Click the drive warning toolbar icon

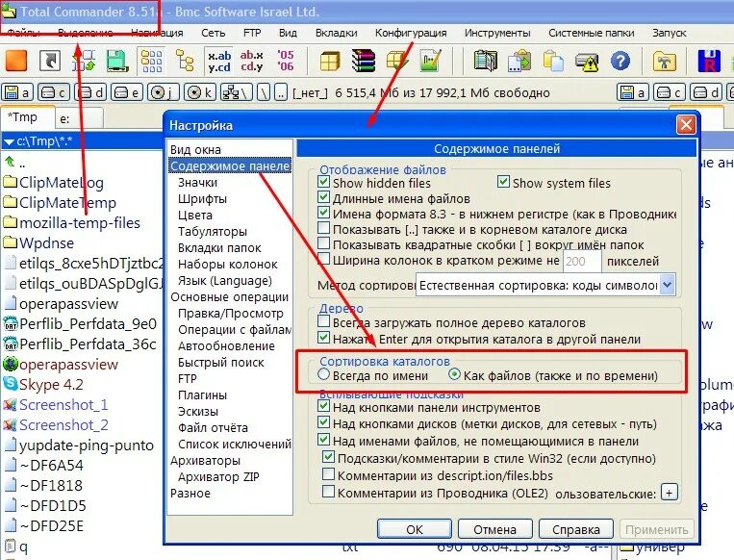[x=587, y=61]
